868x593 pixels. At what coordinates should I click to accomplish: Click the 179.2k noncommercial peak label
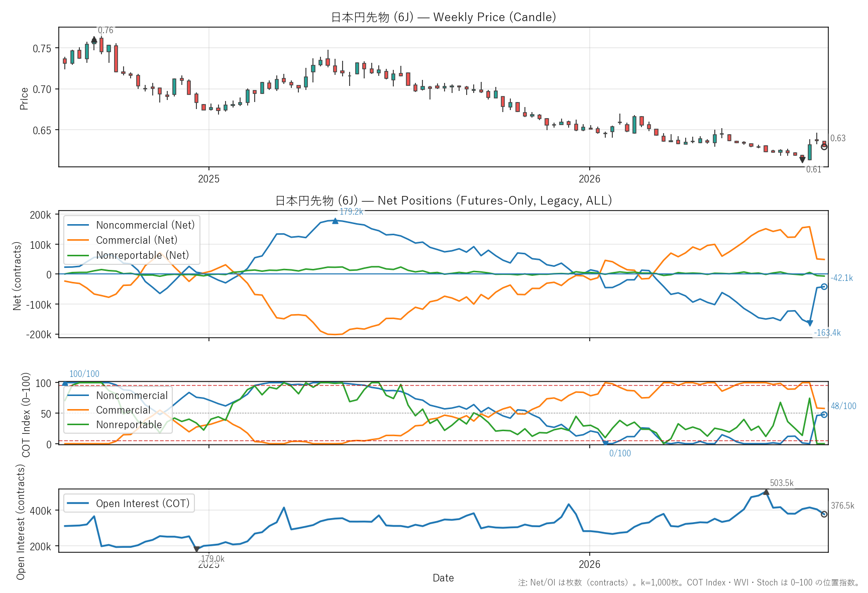(x=352, y=212)
